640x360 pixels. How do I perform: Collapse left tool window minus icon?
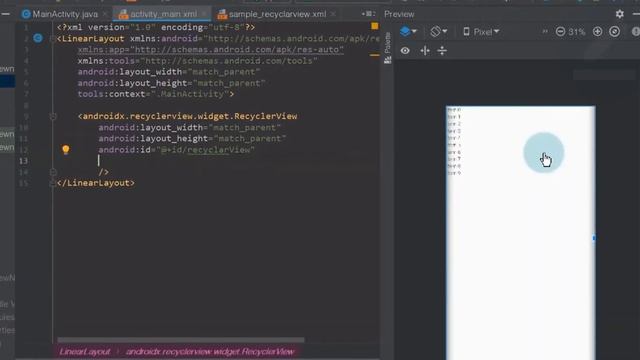tap(6, 14)
